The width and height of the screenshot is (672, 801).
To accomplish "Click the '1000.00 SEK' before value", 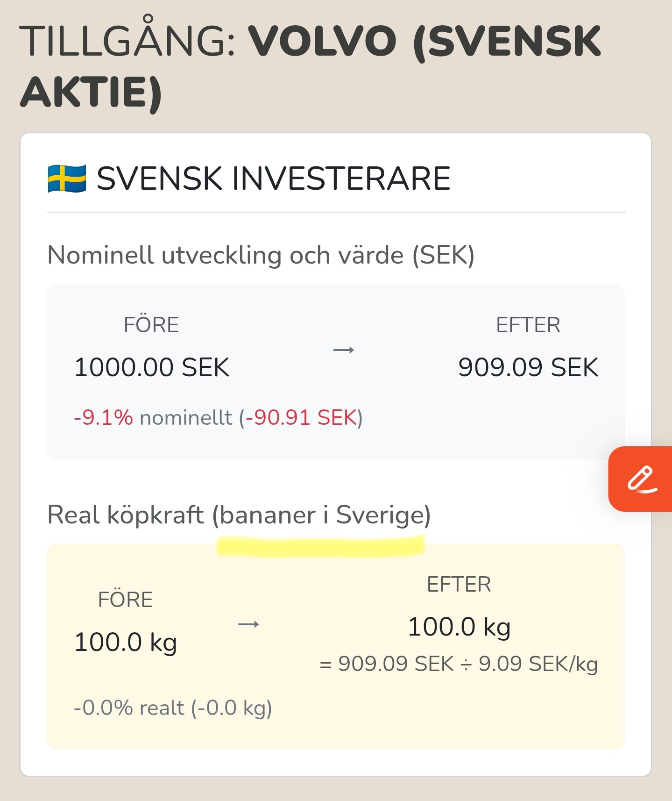I will point(152,367).
